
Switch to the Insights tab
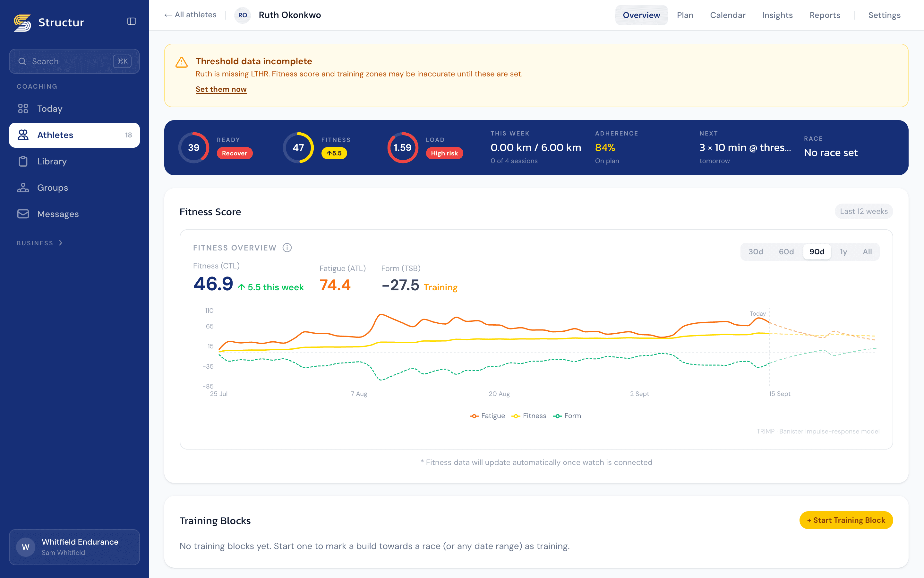coord(777,15)
